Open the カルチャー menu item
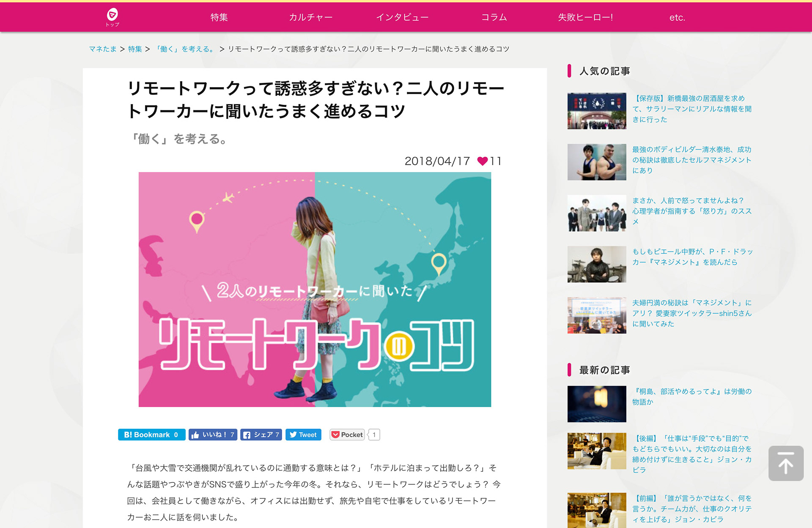 click(310, 17)
